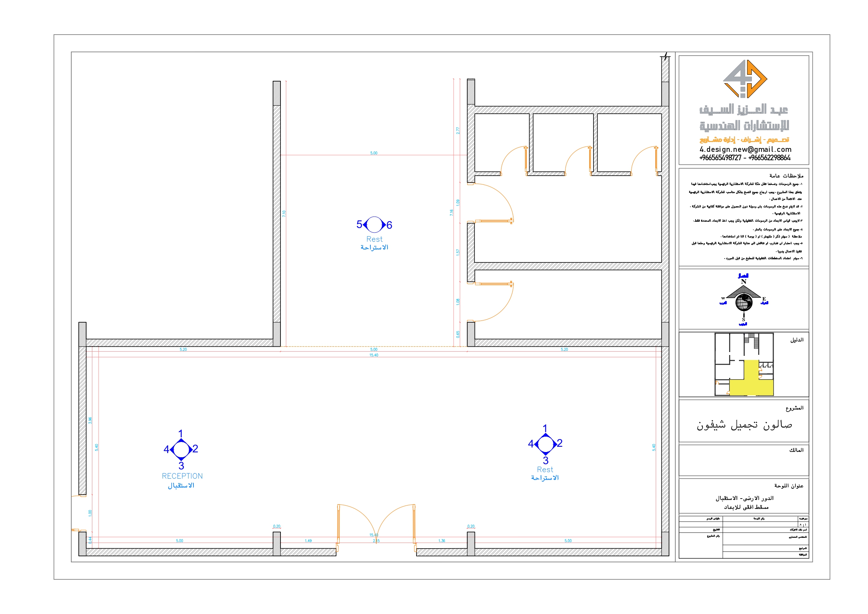Select the dimension value 0.44
868x614 pixels.
point(90,540)
